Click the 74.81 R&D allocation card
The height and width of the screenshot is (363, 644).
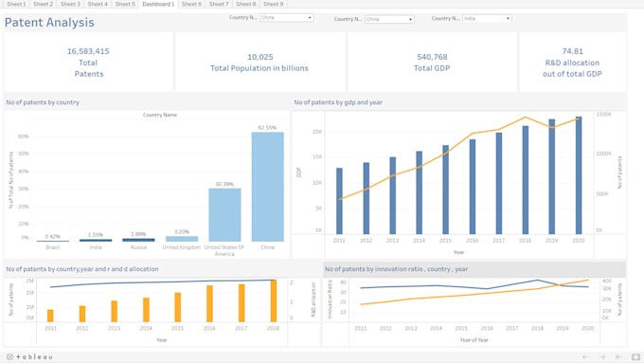572,63
